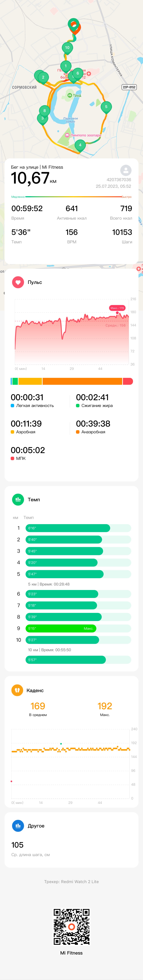Open the gray user profile avatar

[126, 170]
